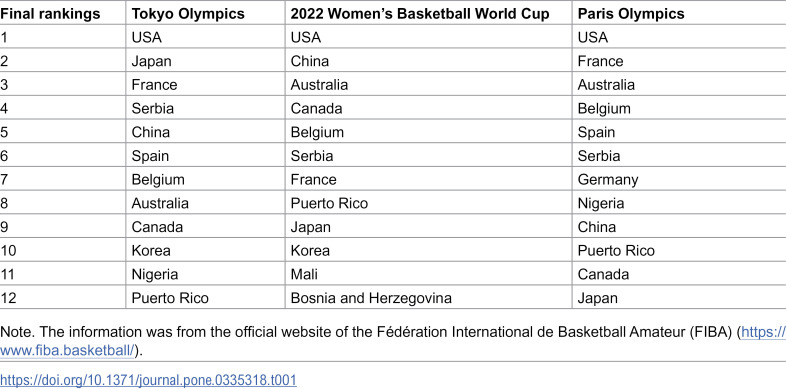Viewport: 786px width, 389px height.
Task: Click France in the Paris Olympics column
Action: (601, 61)
